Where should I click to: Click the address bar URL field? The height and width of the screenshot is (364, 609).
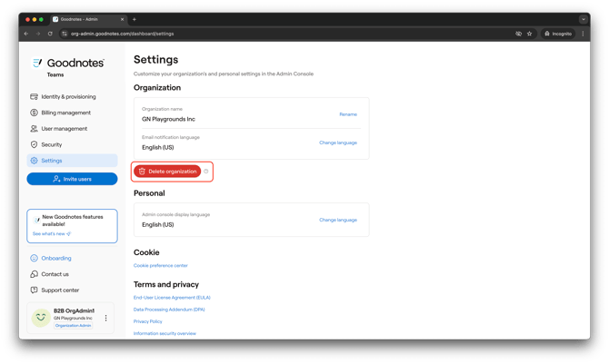(x=273, y=34)
